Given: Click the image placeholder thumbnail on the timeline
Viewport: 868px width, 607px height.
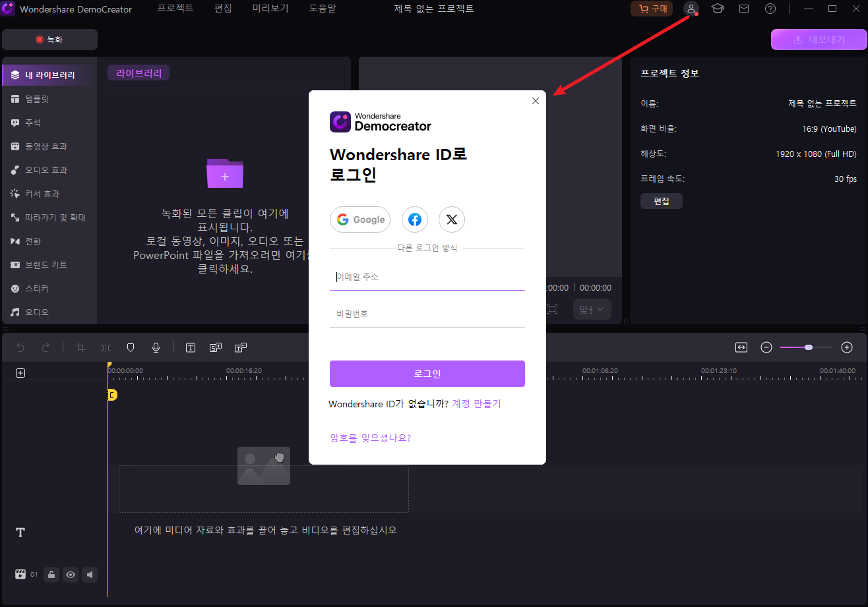Looking at the screenshot, I should (x=264, y=466).
